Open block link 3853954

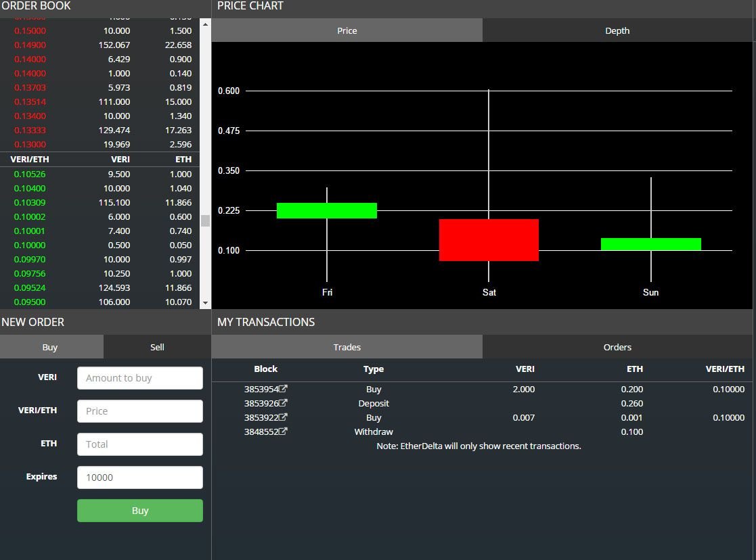pos(261,389)
